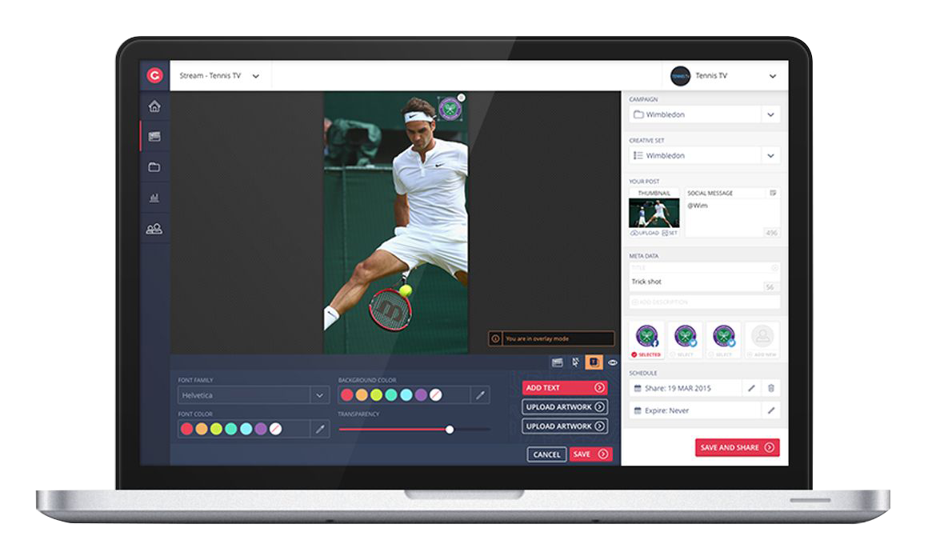Screen dimensions: 928x560
Task: Toggle the selected Facebook Wimbledon account
Action: click(x=647, y=340)
